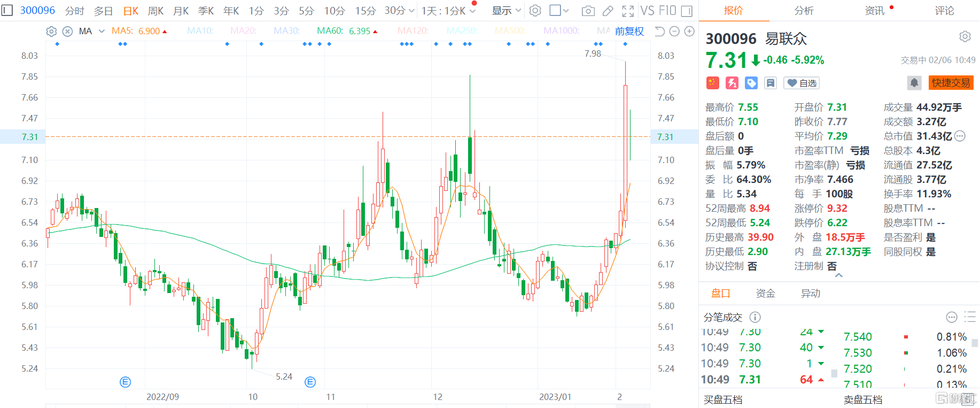
Task: Zoom in chart with plus circle icon
Action: (x=689, y=32)
